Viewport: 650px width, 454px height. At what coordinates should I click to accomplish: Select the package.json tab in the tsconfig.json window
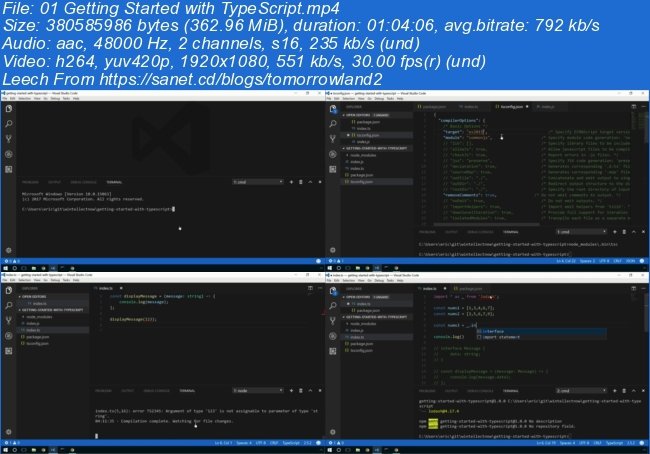click(432, 107)
